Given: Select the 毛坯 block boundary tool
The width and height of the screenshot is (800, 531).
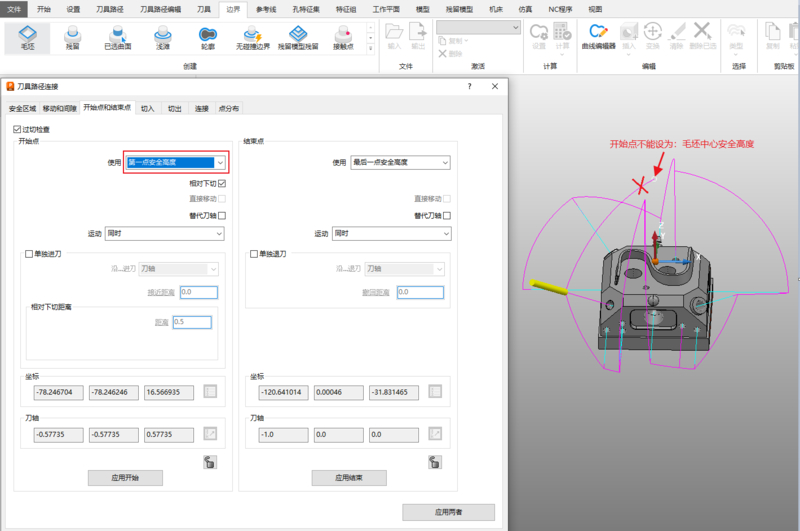Looking at the screenshot, I should coord(28,38).
